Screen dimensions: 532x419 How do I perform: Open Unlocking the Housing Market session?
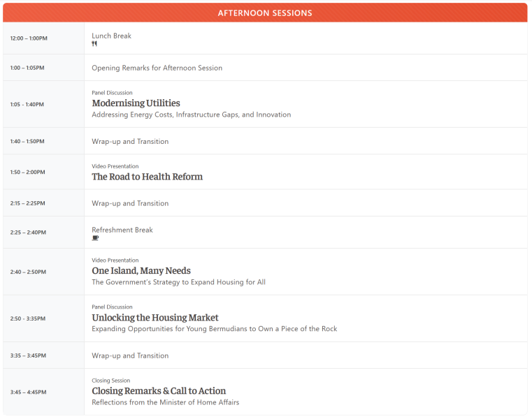click(155, 317)
